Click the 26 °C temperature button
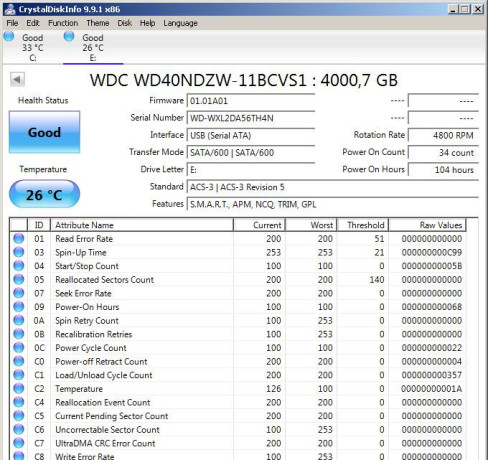The height and width of the screenshot is (460, 488). (x=44, y=194)
